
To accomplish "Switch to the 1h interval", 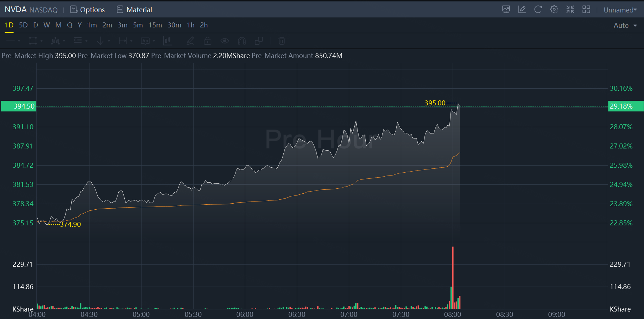I will pyautogui.click(x=191, y=25).
